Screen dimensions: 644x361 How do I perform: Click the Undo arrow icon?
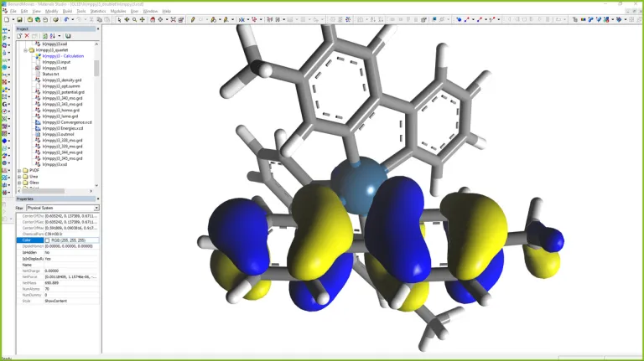click(x=66, y=19)
